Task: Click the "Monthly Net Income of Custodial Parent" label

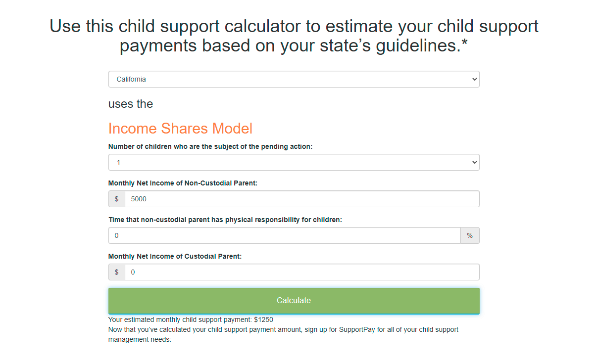Action: pyautogui.click(x=175, y=256)
